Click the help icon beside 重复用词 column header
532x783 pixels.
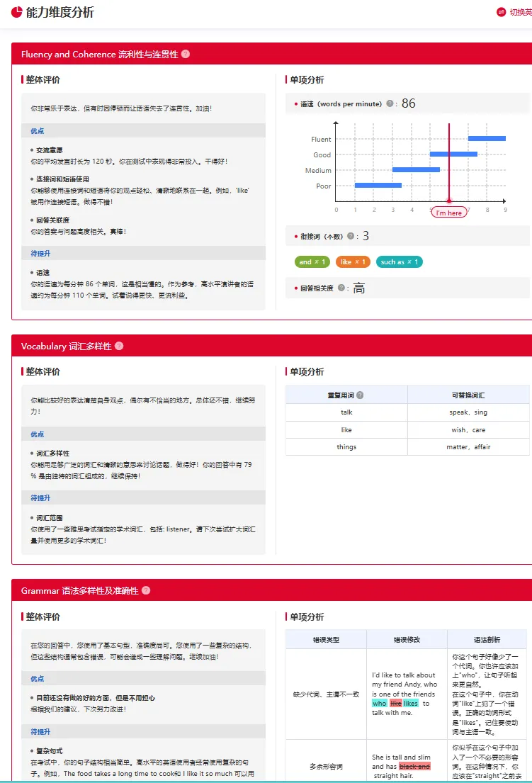click(360, 395)
